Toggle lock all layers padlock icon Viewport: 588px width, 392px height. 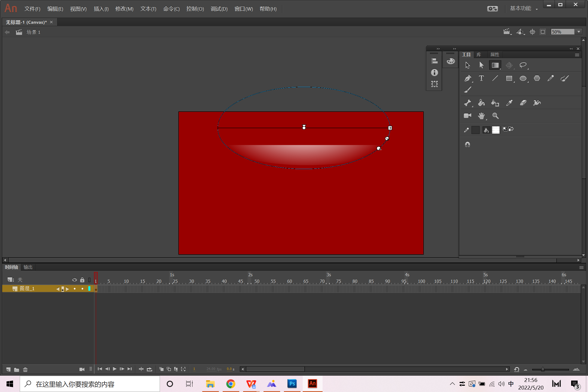click(x=82, y=280)
